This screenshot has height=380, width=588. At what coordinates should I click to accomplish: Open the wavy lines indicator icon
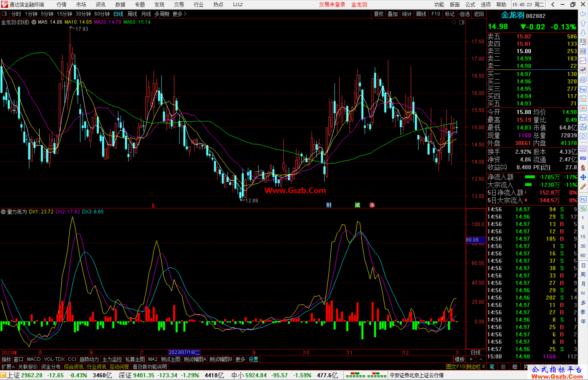point(583,149)
